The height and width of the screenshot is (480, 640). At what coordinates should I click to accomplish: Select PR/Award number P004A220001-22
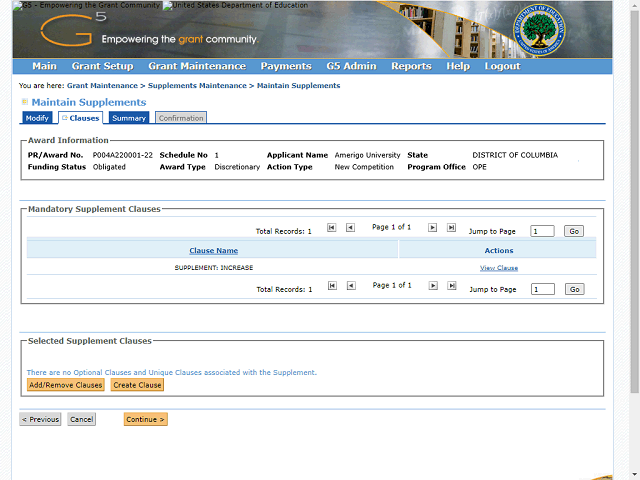(122, 155)
